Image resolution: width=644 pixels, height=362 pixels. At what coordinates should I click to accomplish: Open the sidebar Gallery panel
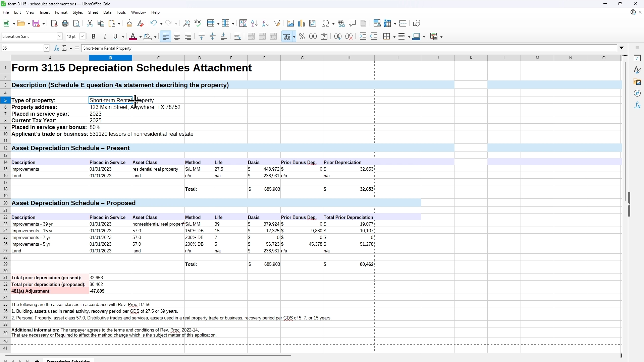pyautogui.click(x=638, y=82)
